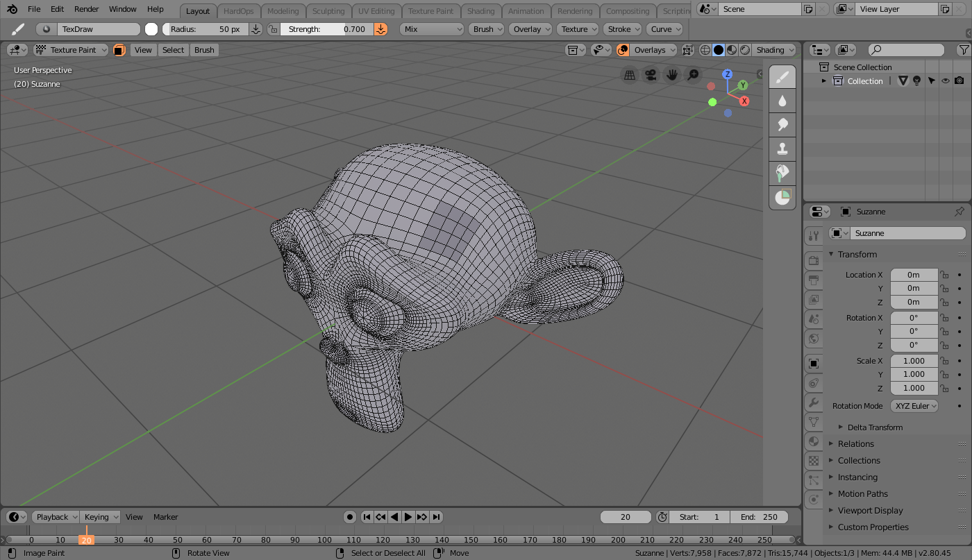Toggle the Overlays show button
Image resolution: width=972 pixels, height=560 pixels.
623,50
